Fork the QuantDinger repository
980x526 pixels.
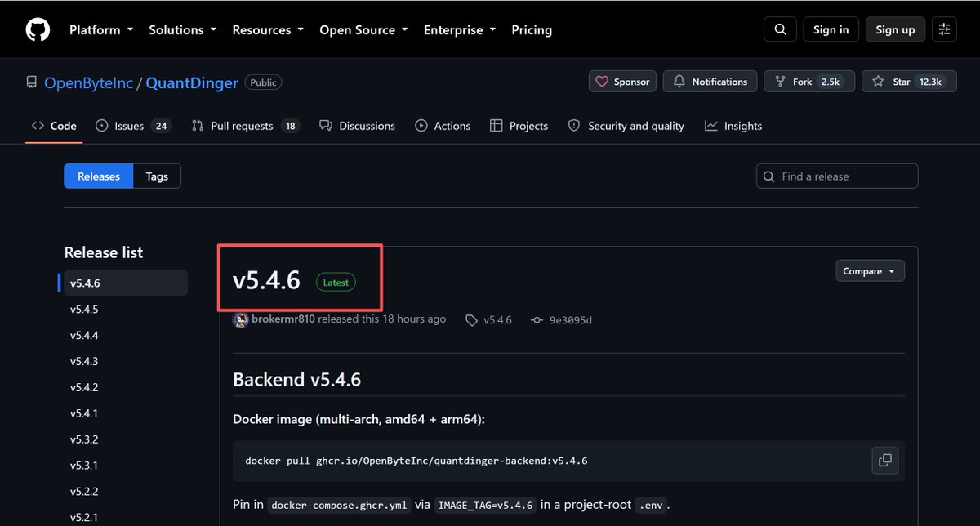pos(809,82)
